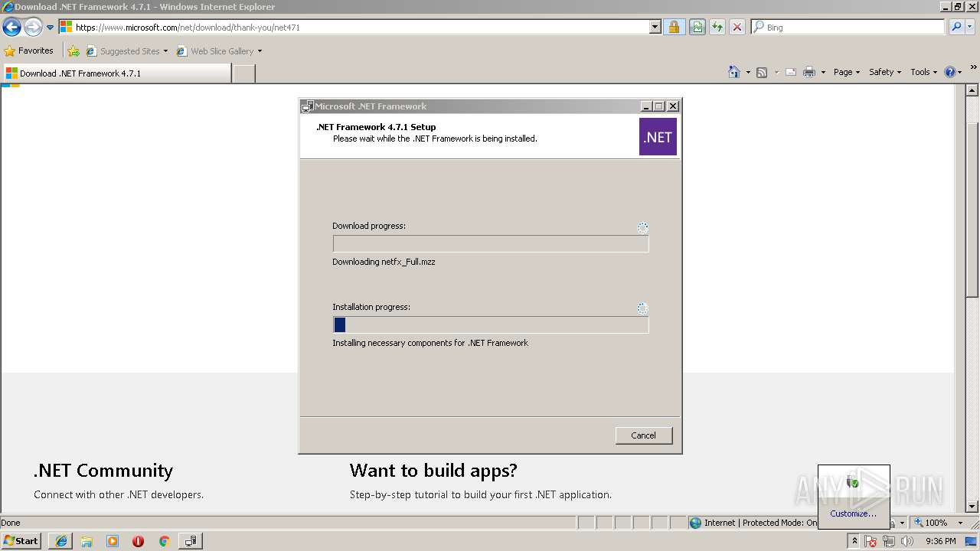Click 'Installing necessary components for .NET Framework' text
Image resolution: width=980 pixels, height=551 pixels.
click(430, 343)
